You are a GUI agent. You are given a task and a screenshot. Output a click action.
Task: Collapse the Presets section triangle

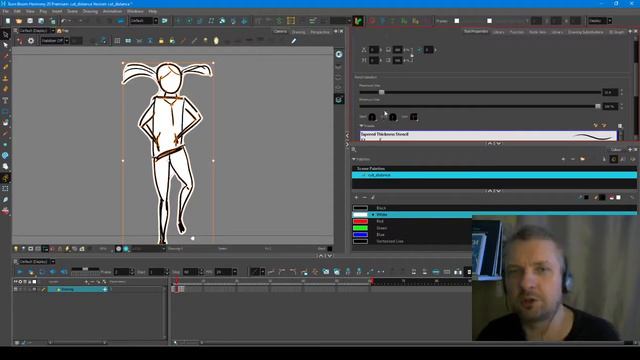tap(362, 126)
